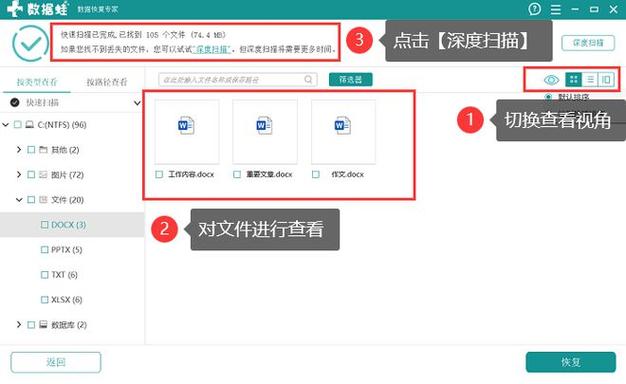Expand the 图片 (72) node
Viewport: 626px width, 384px height.
[x=19, y=174]
